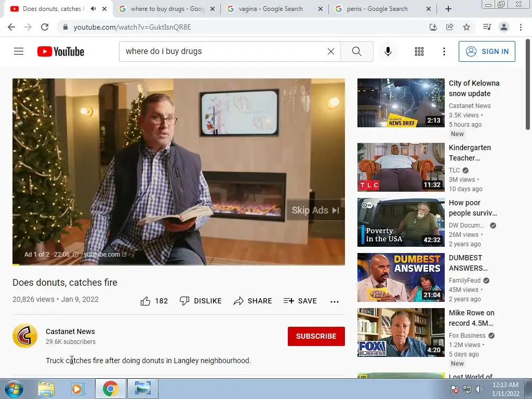532x399 pixels.
Task: Open the SHARE dialog
Action: (x=253, y=301)
